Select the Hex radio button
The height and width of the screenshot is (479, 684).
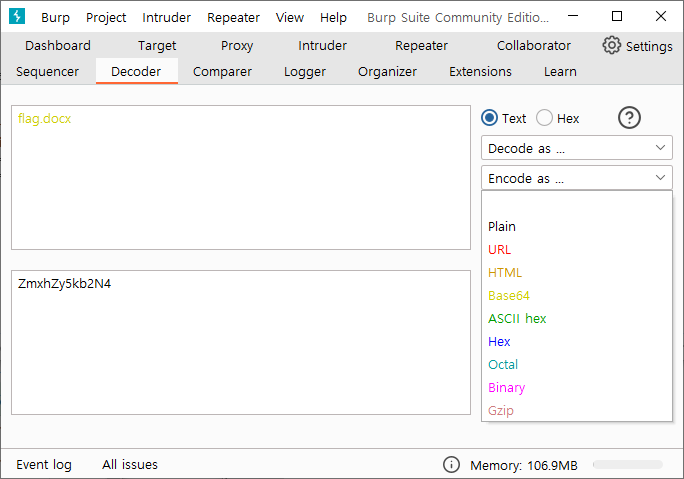tap(544, 118)
